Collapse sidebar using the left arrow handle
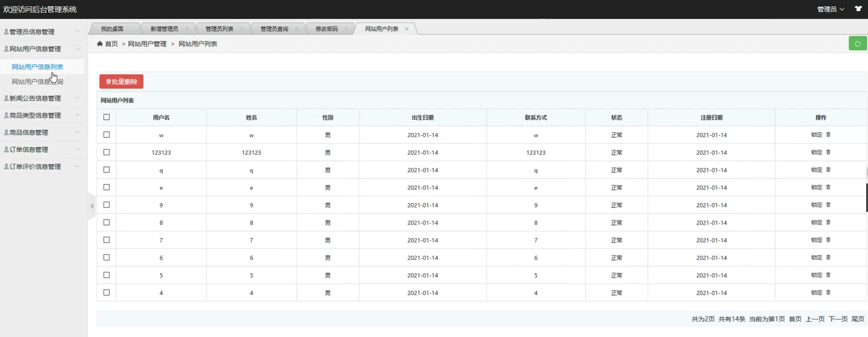This screenshot has width=868, height=337. click(92, 206)
